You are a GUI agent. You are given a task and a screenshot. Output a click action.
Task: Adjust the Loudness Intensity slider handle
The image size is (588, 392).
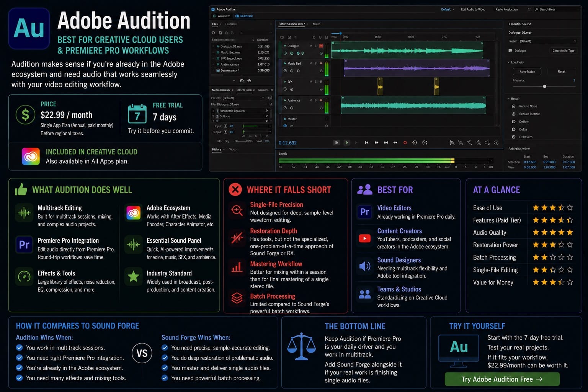(544, 87)
